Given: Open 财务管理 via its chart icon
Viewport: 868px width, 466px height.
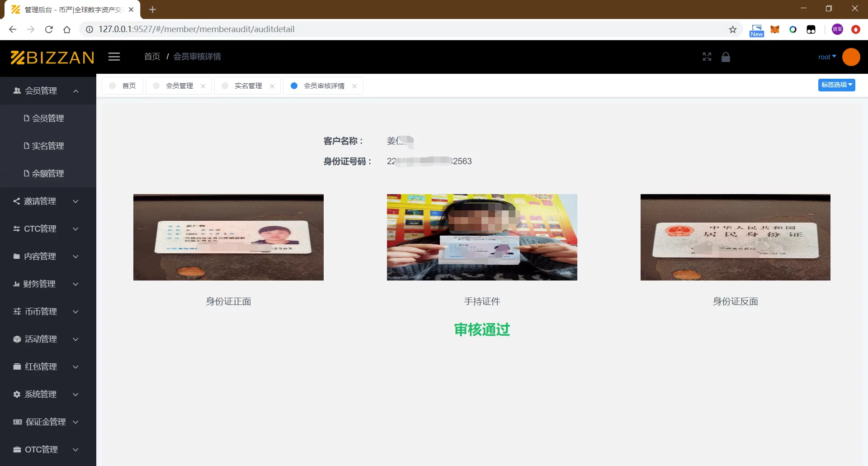Looking at the screenshot, I should click(x=16, y=284).
